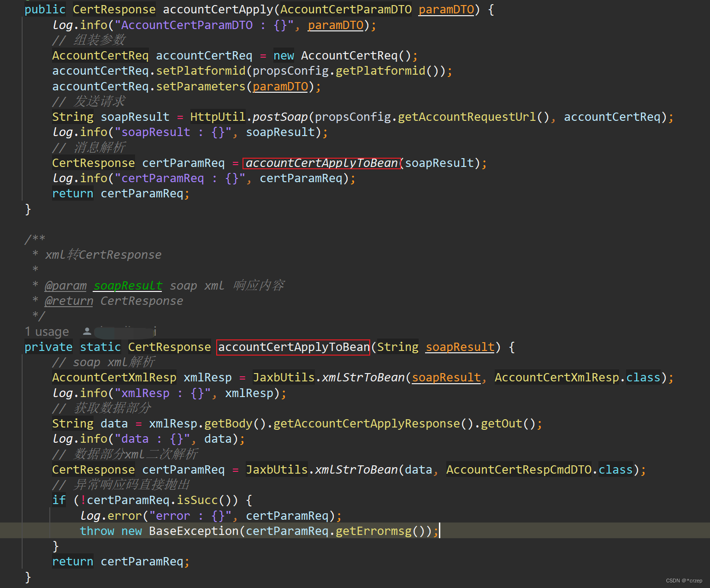Click the '1 usage' inlay hint
This screenshot has height=588, width=710.
coord(47,332)
